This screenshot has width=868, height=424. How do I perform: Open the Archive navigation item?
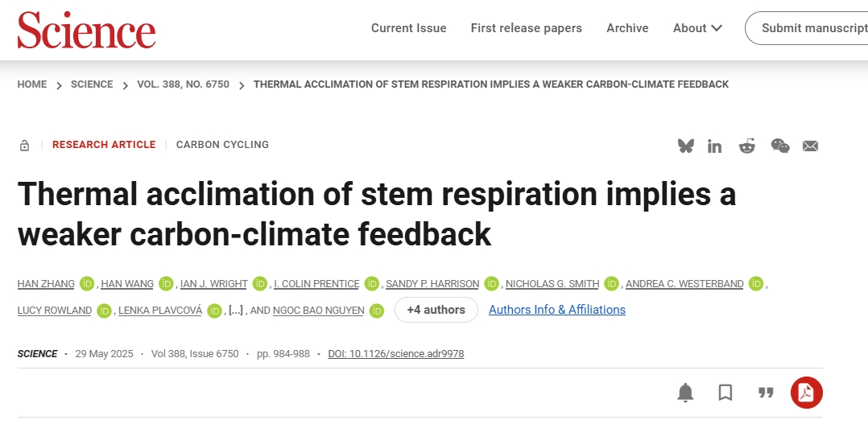coord(627,28)
